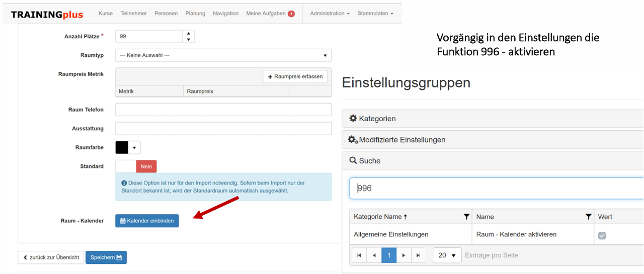Decrease Anzahl Plätze with the down arrow
Screen dimensions: 644x274
point(188,40)
